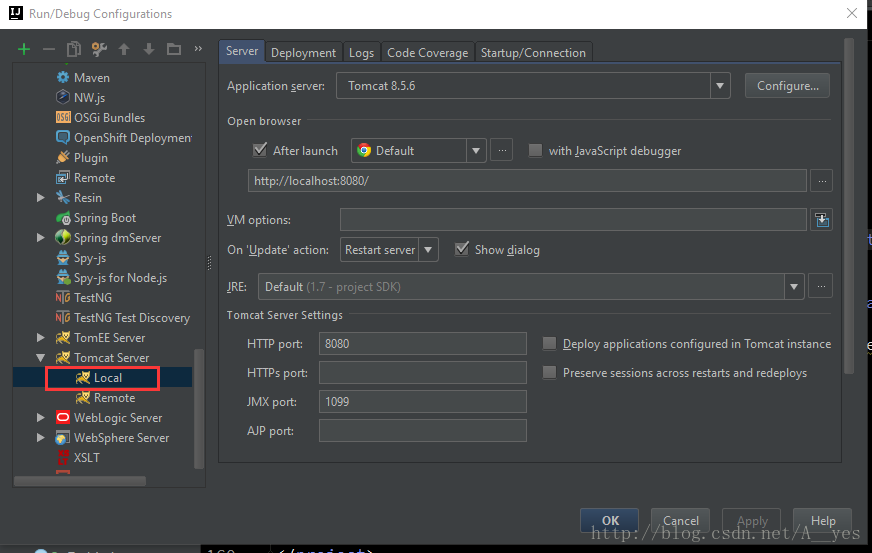The width and height of the screenshot is (872, 553).
Task: Click the configuration tree horizontal scrollbar
Action: pyautogui.click(x=80, y=481)
